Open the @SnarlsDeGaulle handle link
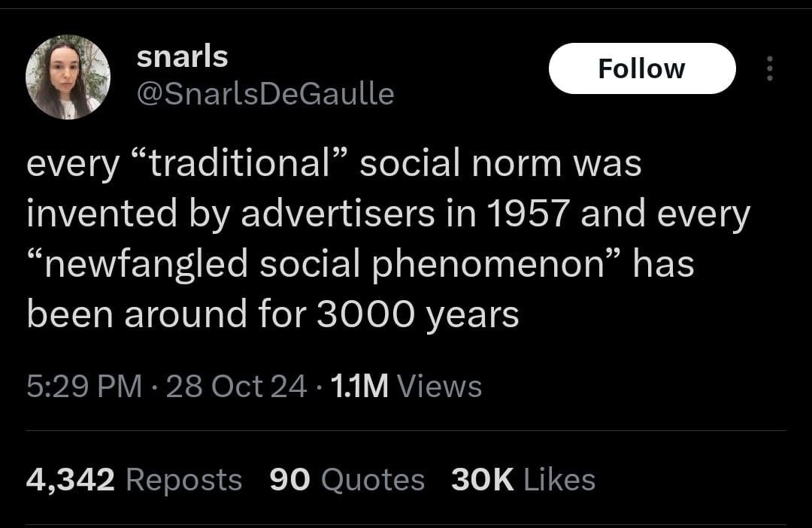Viewport: 812px width, 528px height. click(265, 94)
